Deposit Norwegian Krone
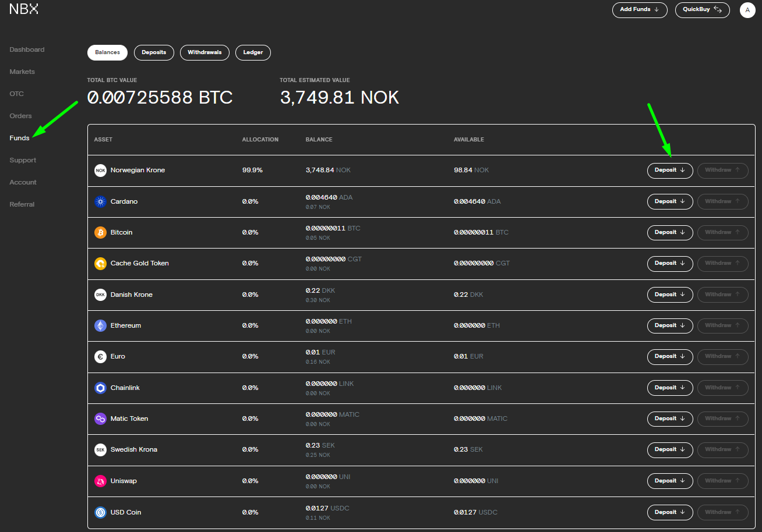Image resolution: width=762 pixels, height=532 pixels. click(669, 171)
